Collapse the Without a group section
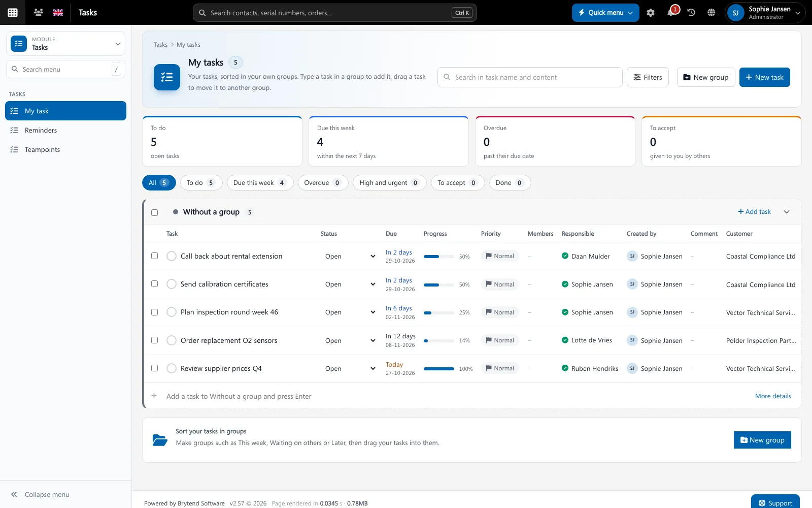 coord(787,212)
